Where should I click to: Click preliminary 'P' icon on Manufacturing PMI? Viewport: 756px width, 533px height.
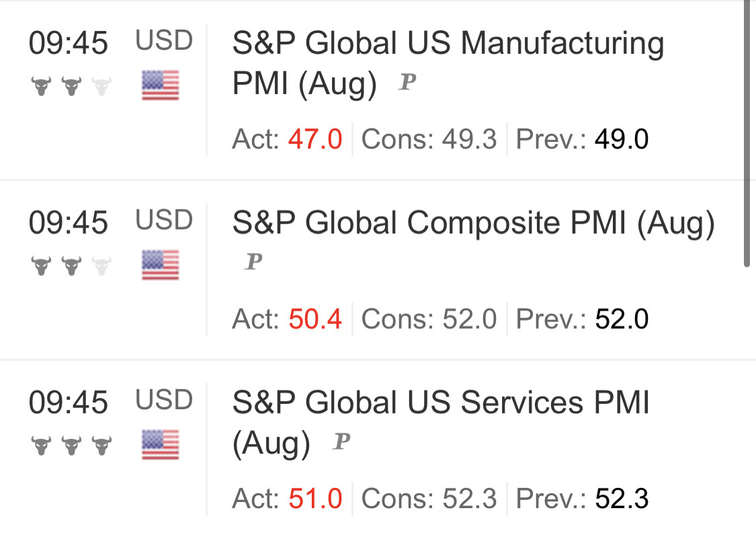pyautogui.click(x=407, y=83)
